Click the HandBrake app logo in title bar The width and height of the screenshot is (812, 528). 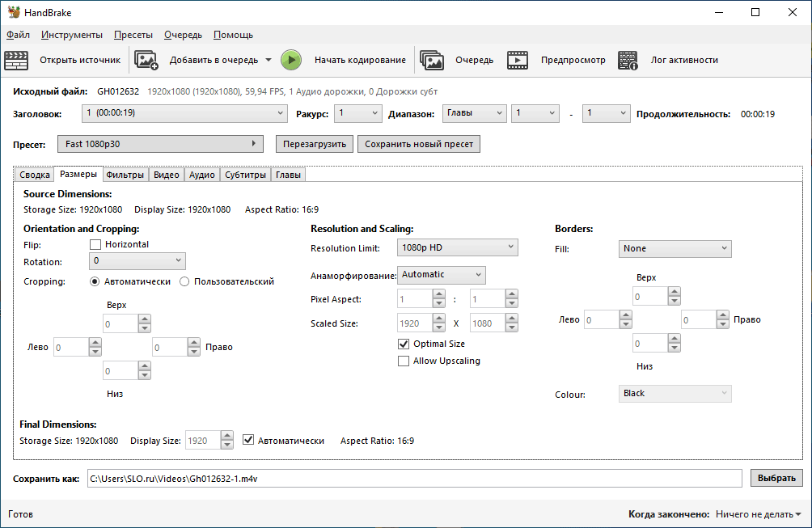14,12
